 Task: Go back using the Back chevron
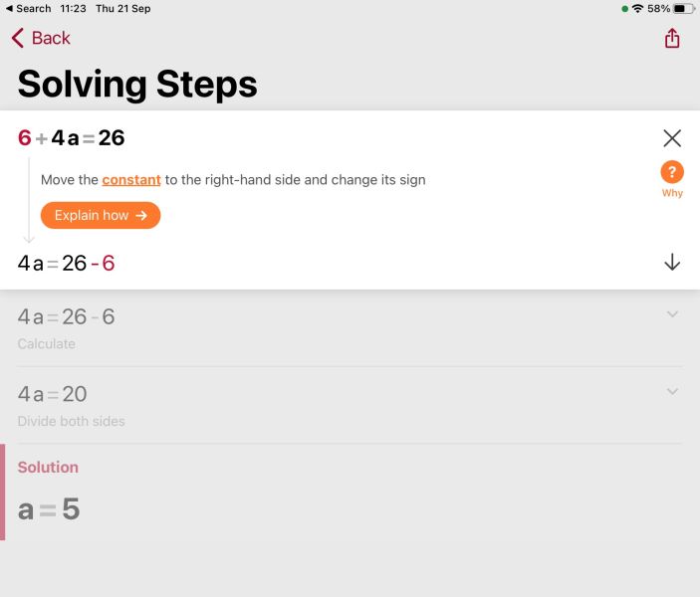[18, 38]
